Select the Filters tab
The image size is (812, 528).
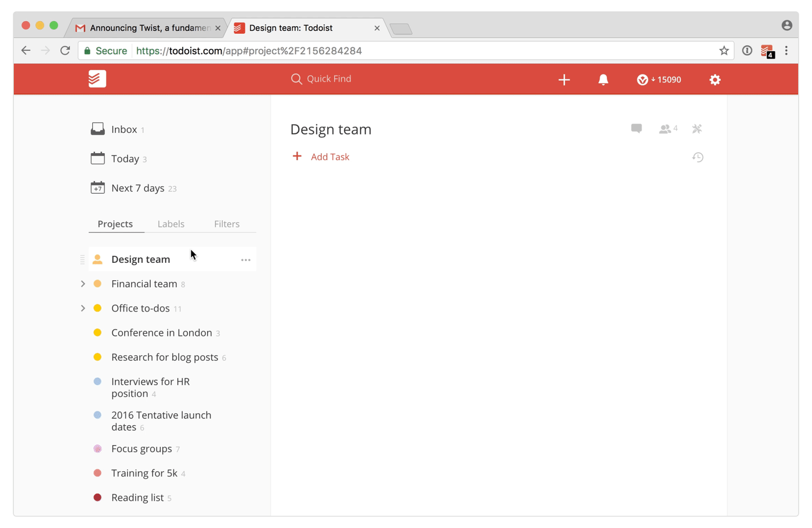click(227, 223)
